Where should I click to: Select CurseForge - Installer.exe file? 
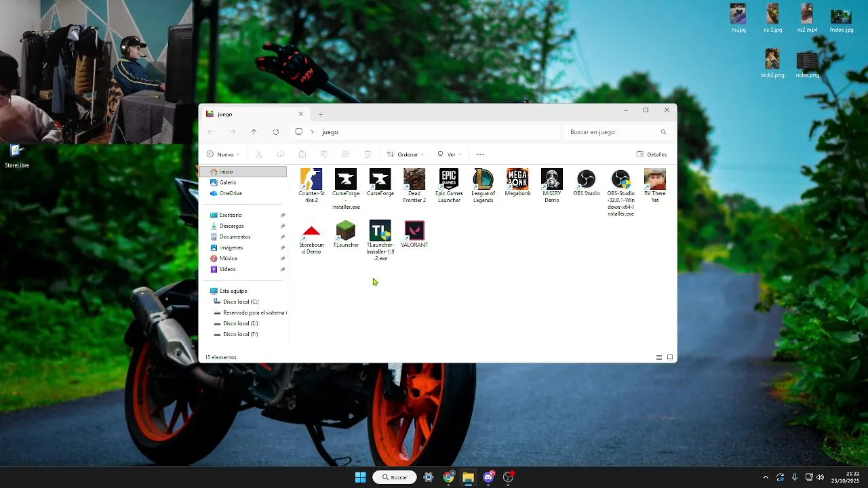pos(346,189)
